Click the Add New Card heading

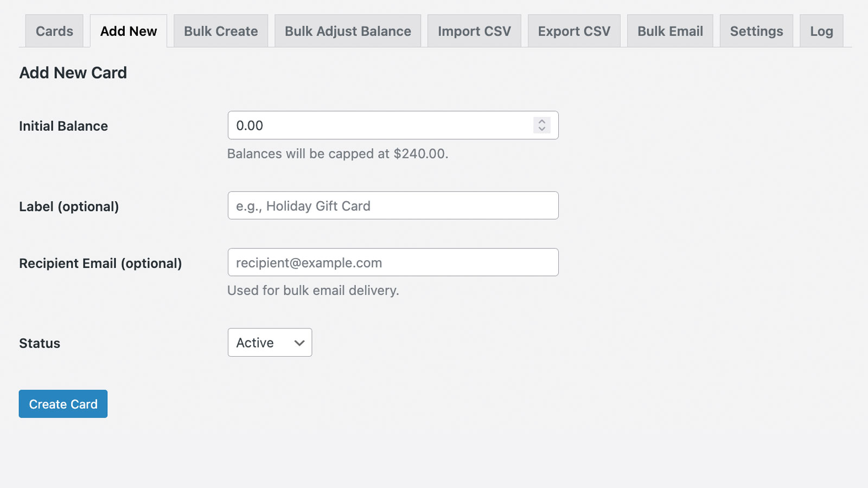coord(73,73)
